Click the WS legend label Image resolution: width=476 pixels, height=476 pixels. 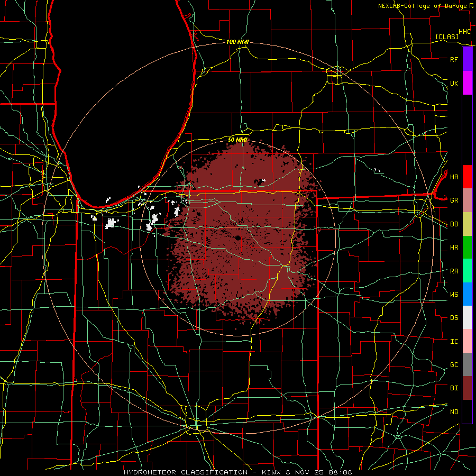[x=454, y=295]
